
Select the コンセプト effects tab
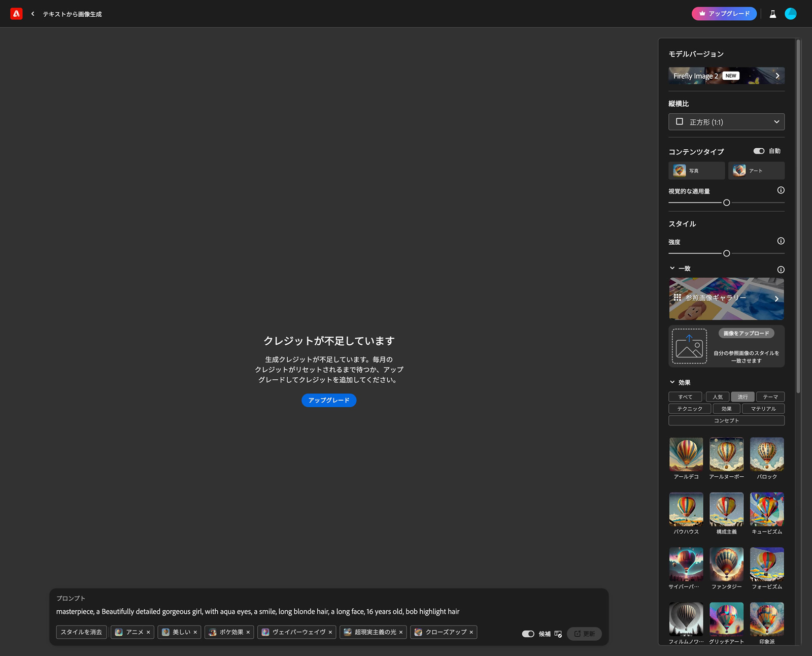(726, 420)
